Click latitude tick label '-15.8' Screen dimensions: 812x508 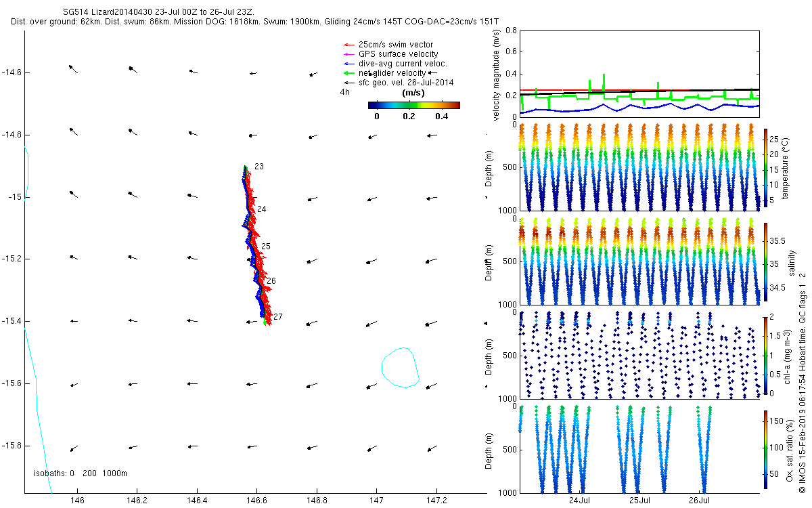tap(12, 446)
